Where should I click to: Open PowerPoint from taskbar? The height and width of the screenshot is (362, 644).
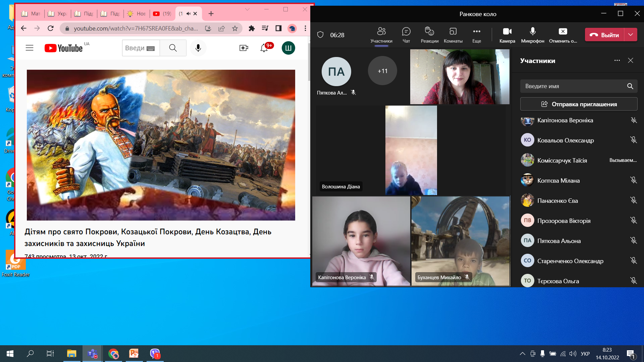[134, 354]
